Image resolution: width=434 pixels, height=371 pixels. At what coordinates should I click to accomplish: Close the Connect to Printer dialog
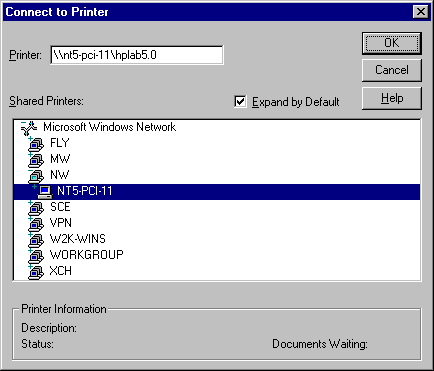click(x=420, y=12)
